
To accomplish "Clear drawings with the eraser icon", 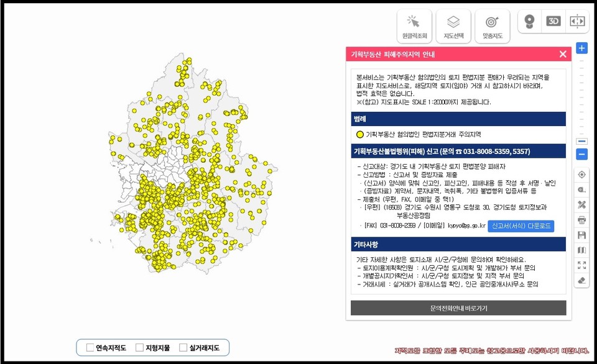I will (x=581, y=280).
